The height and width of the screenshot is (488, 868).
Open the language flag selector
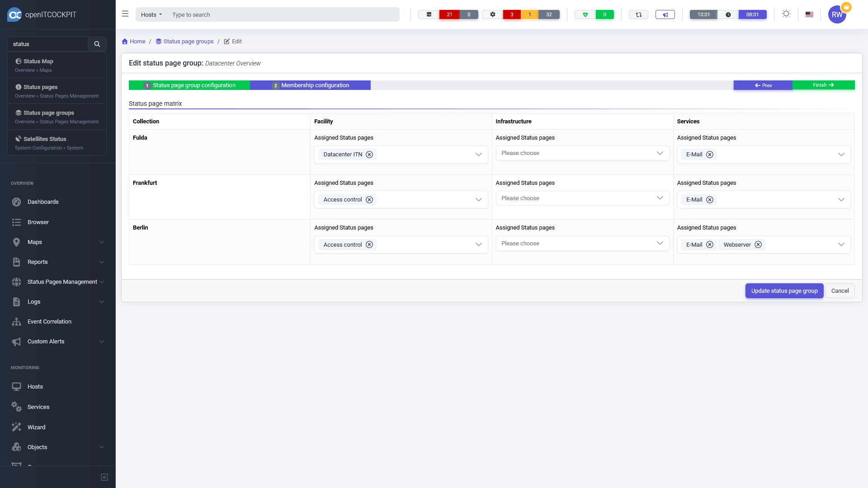pyautogui.click(x=809, y=14)
